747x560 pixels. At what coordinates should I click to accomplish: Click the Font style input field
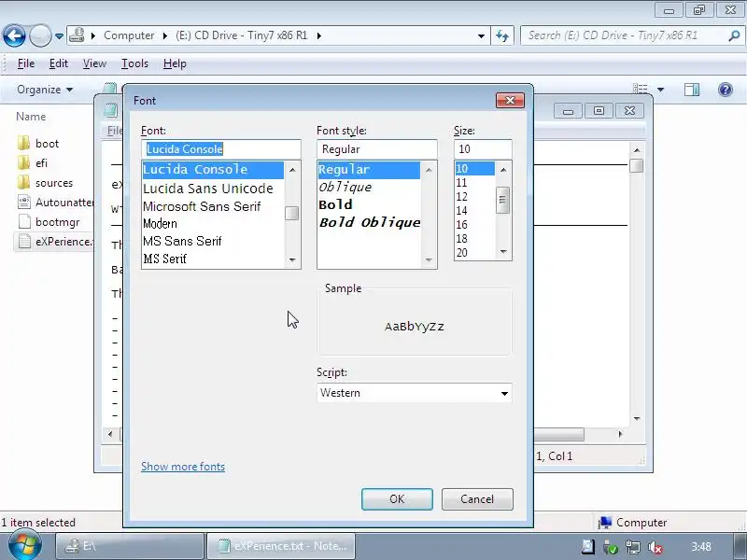pos(377,149)
